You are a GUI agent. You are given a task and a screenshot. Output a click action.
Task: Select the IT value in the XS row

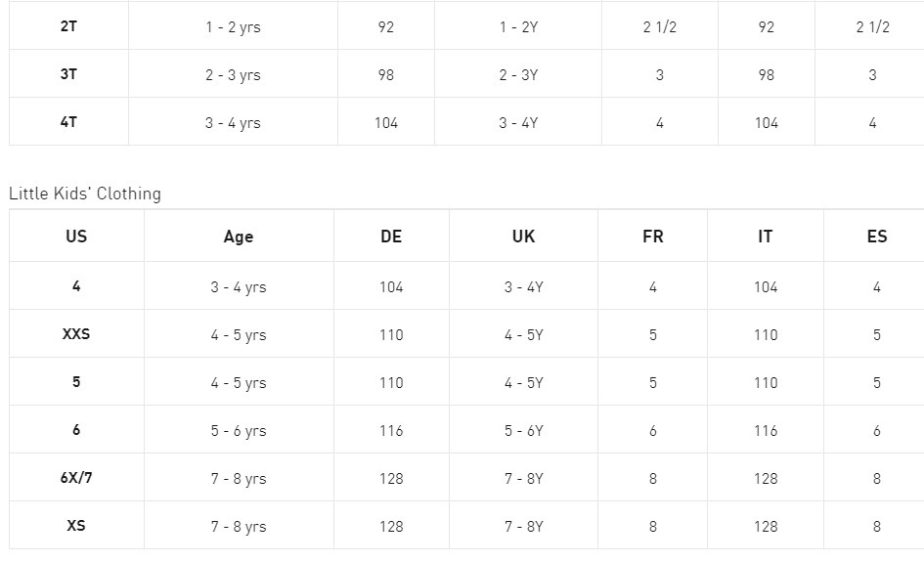tap(766, 527)
